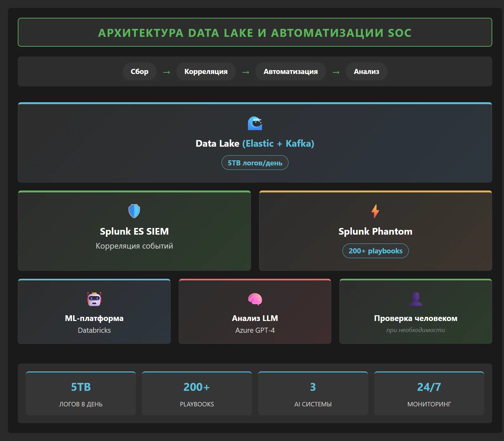Click the purple person icon for Проверка человеком
The height and width of the screenshot is (441, 504).
tap(415, 299)
